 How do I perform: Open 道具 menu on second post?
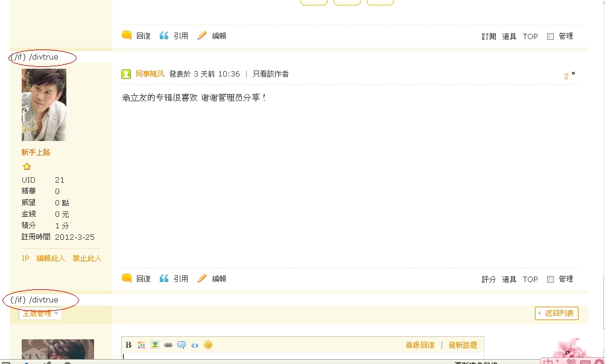click(x=509, y=279)
